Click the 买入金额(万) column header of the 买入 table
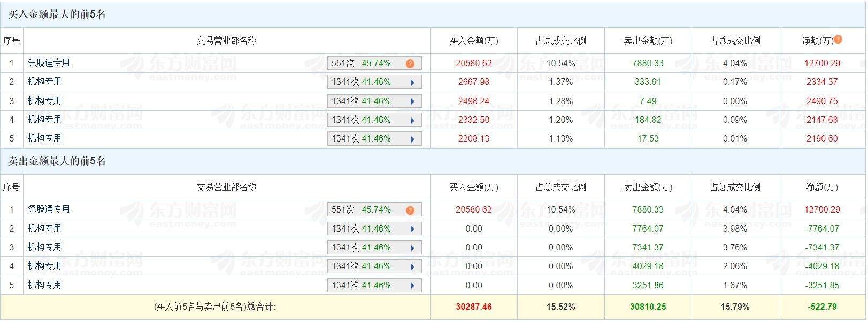This screenshot has width=868, height=322. pos(473,41)
